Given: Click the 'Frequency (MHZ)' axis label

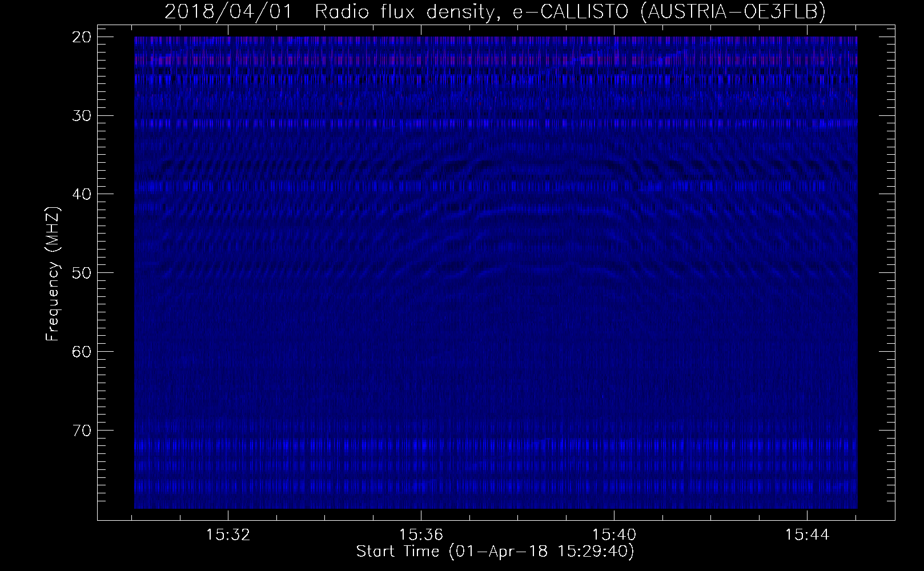Looking at the screenshot, I should [53, 274].
